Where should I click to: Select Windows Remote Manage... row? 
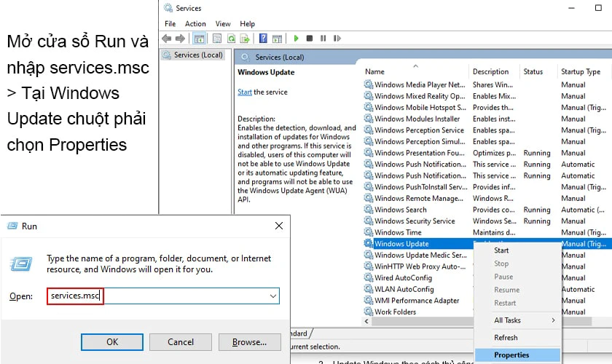[419, 198]
